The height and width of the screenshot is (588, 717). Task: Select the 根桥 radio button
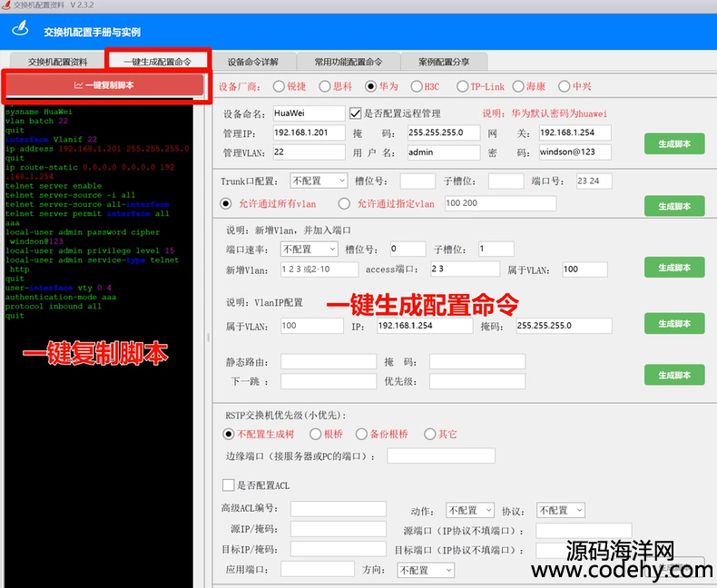316,434
